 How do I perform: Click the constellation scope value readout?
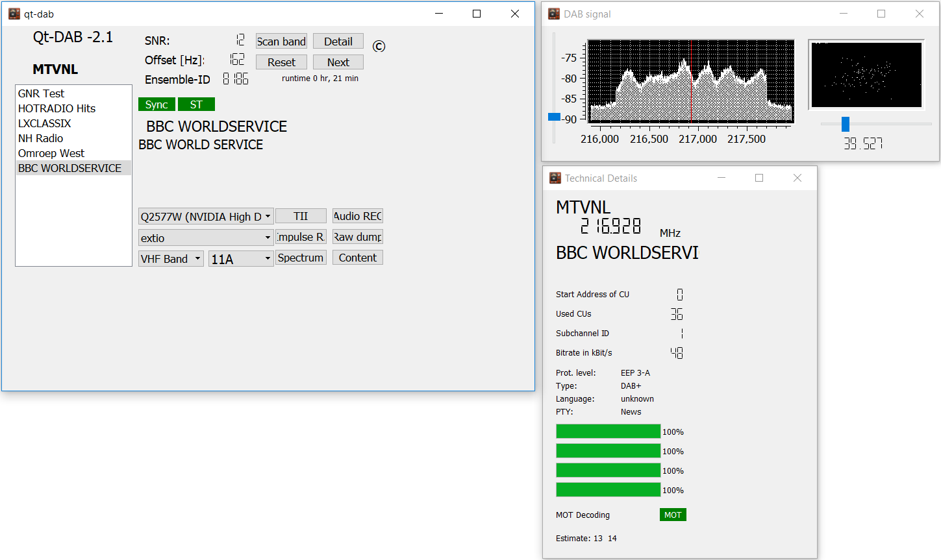pyautogui.click(x=863, y=143)
